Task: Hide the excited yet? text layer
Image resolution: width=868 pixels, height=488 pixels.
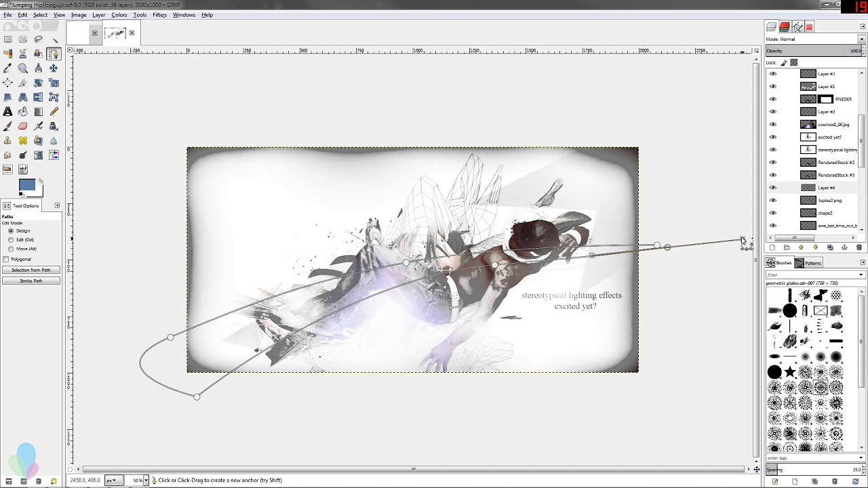Action: pos(772,137)
